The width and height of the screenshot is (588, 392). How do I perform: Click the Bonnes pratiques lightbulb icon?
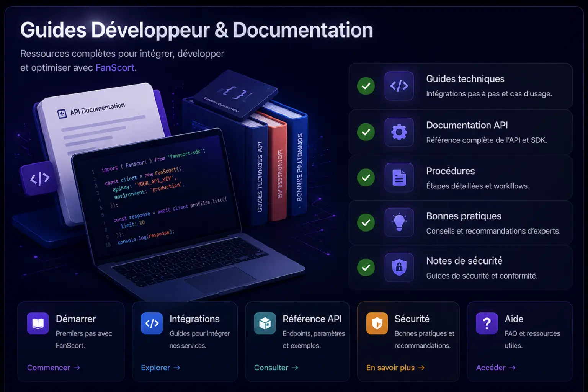point(399,222)
